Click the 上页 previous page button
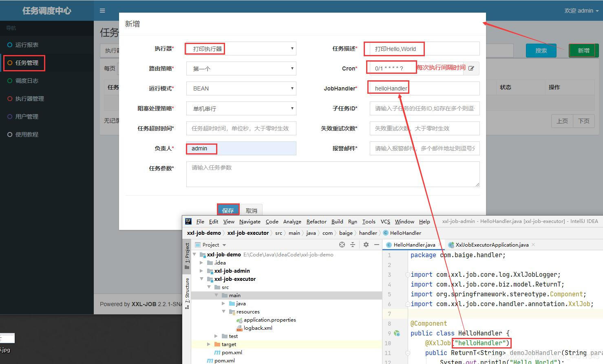This screenshot has height=364, width=603. (x=562, y=121)
